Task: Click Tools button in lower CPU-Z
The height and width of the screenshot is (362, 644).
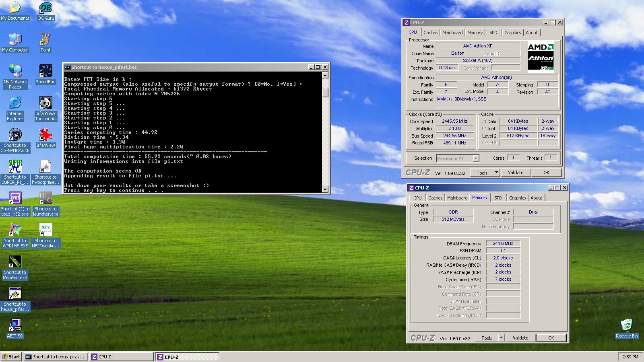Action: click(x=487, y=338)
